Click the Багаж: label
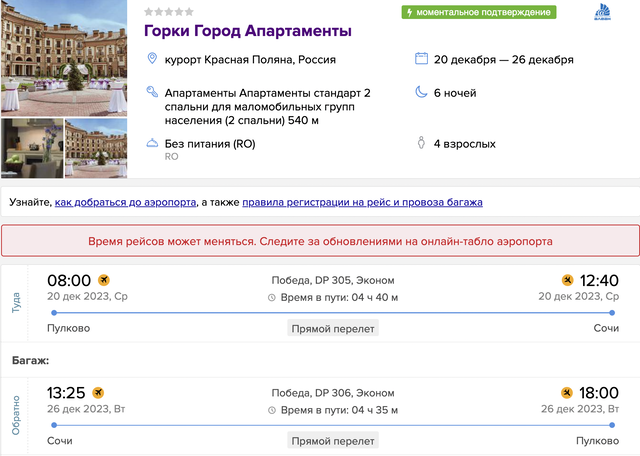The width and height of the screenshot is (640, 456). click(x=31, y=360)
